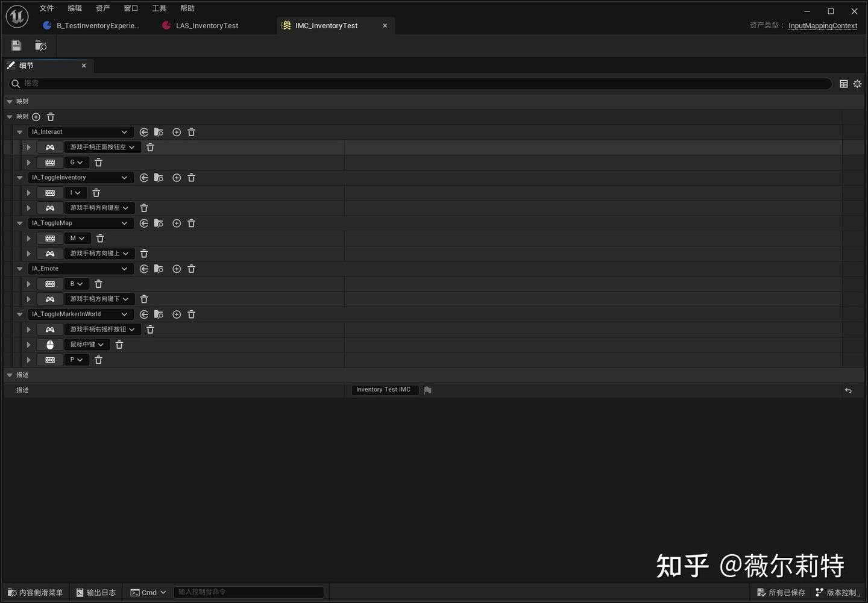Click the Inventory Test IMC description field
The height and width of the screenshot is (603, 868).
tap(383, 390)
